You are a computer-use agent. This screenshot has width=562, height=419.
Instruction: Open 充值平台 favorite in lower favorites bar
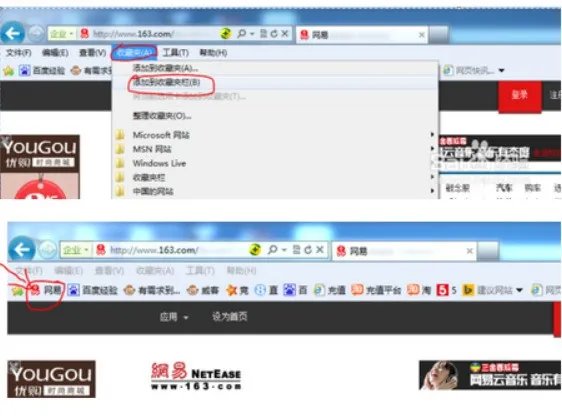pos(376,290)
